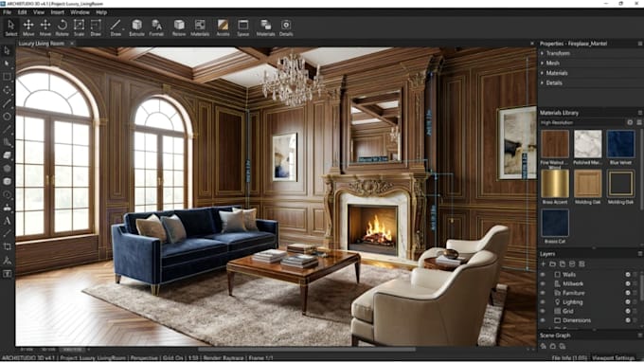Click the Details toolbar icon
The height and width of the screenshot is (363, 644).
coord(286,27)
